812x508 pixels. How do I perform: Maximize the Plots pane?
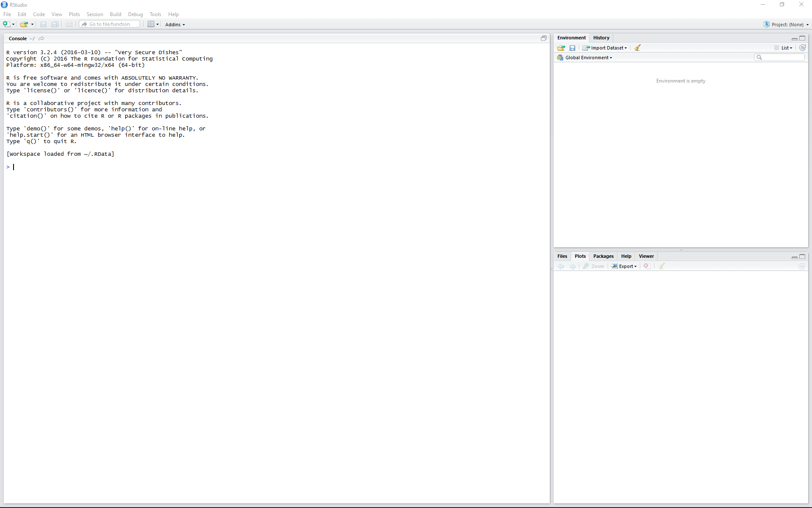[802, 257]
